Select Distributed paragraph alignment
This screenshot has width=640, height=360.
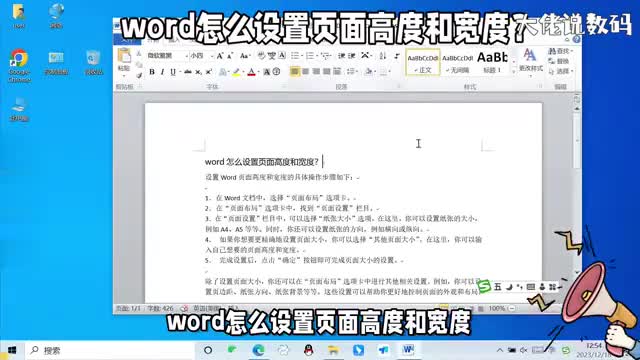click(x=337, y=72)
